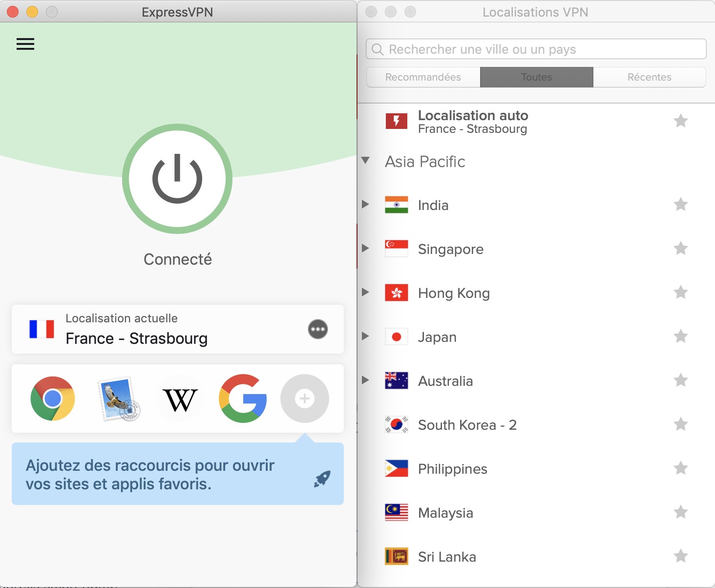Click the Australia flag icon
The width and height of the screenshot is (715, 588).
tap(397, 380)
